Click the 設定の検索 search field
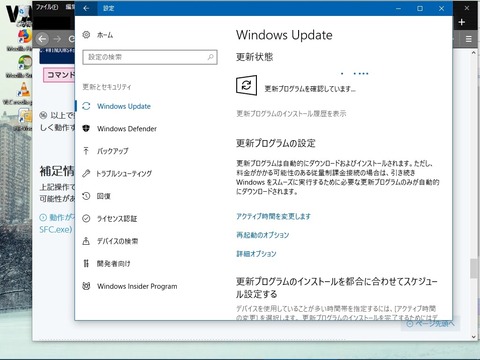This screenshot has height=360, width=480. pos(150,57)
